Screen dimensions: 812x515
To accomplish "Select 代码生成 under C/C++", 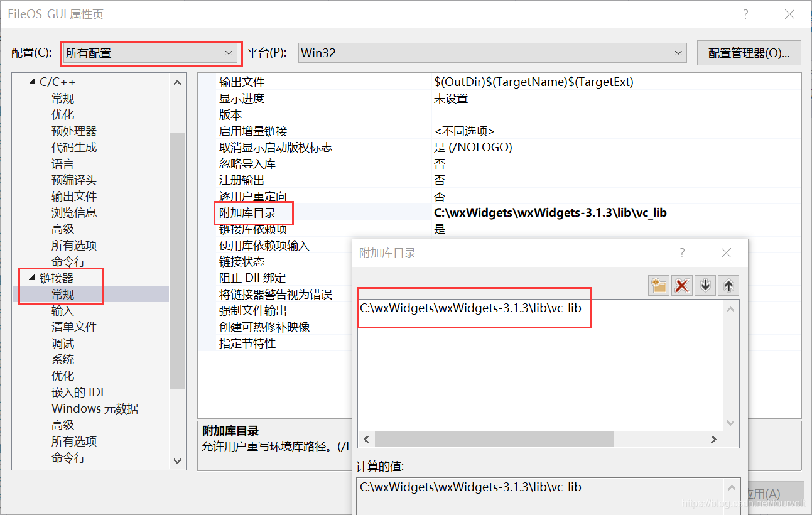I will [x=74, y=148].
